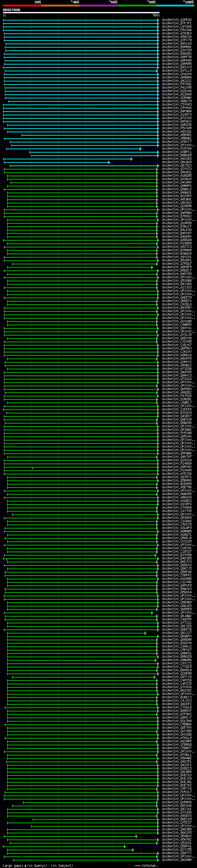The width and height of the screenshot is (197, 868).
Task: Select the UniRef100_O24573 label
Action: (x=177, y=115)
